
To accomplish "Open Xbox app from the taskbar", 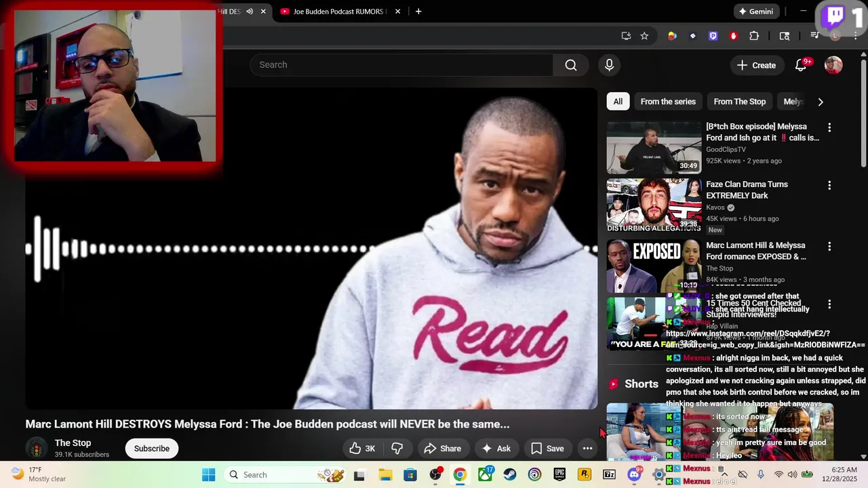I will (485, 474).
